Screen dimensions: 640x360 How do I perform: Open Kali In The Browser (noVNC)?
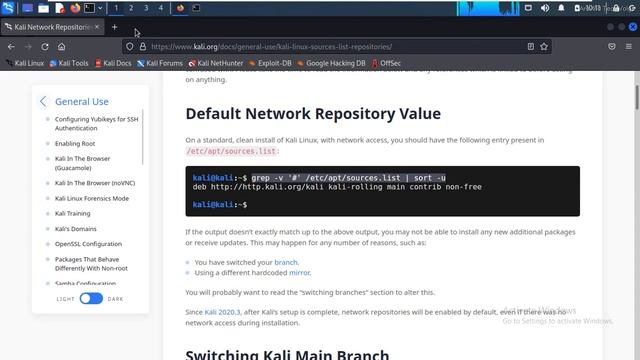coord(95,183)
